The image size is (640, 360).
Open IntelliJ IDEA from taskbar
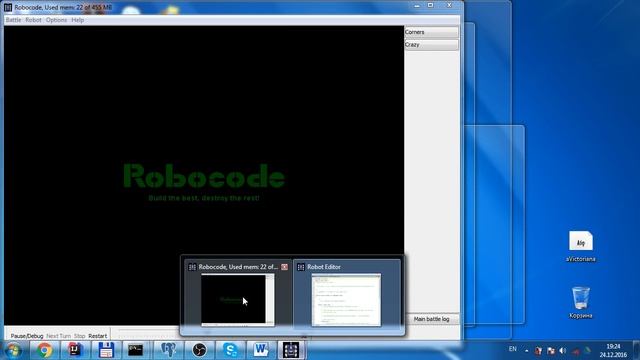75,350
